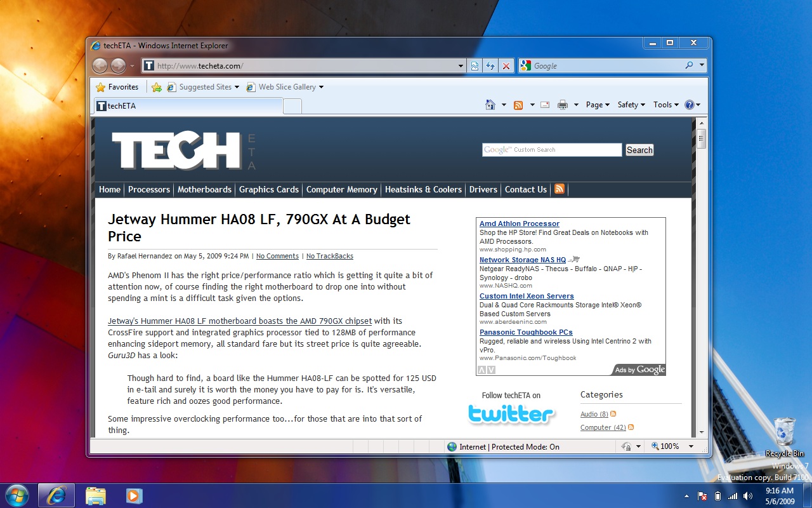812x508 pixels.
Task: Click Network Storage NAS HQ ad link
Action: (523, 260)
